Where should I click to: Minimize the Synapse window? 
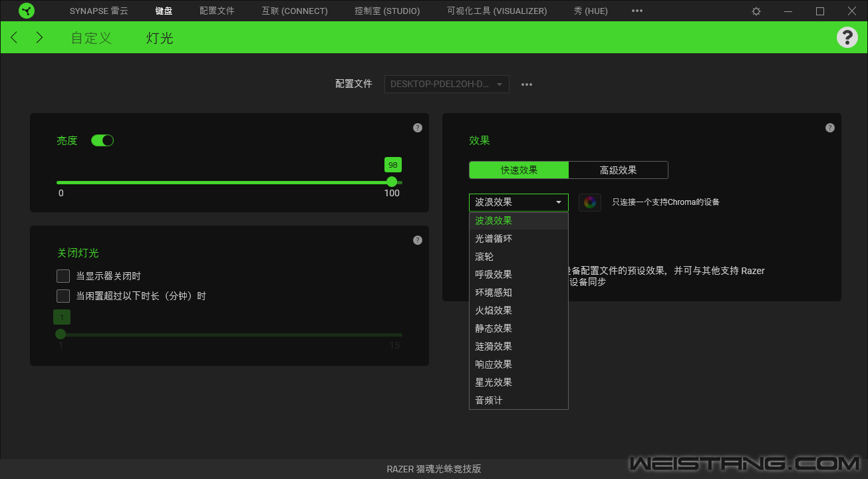pyautogui.click(x=788, y=11)
